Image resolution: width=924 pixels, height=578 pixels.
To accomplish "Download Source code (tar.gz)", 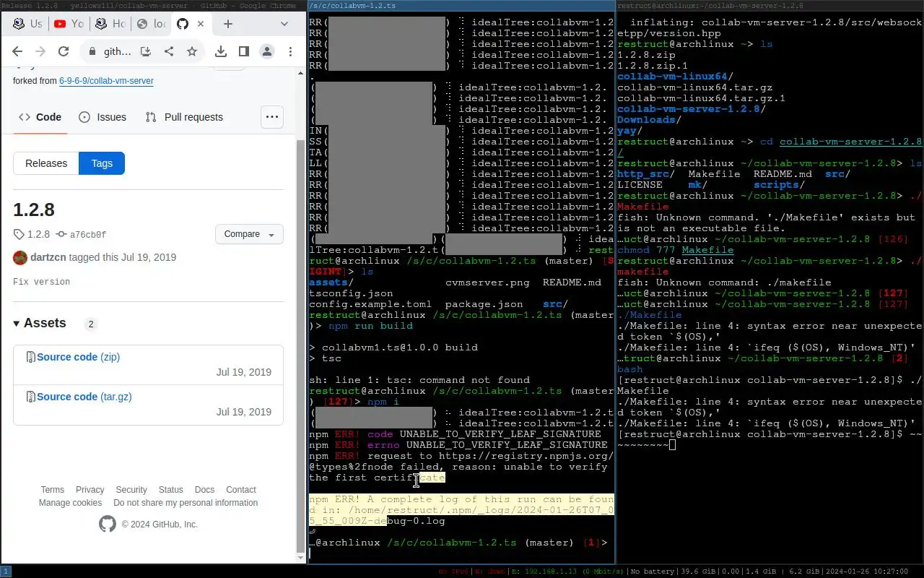I will coord(84,397).
